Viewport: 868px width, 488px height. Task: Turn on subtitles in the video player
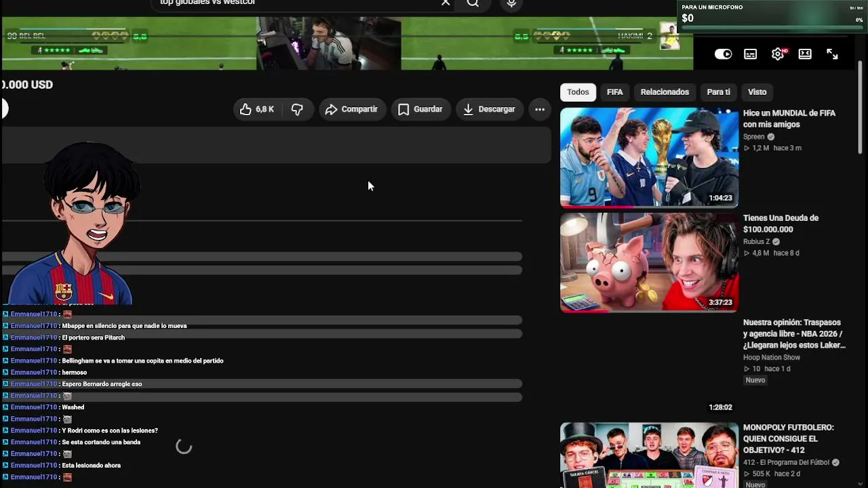pos(751,54)
